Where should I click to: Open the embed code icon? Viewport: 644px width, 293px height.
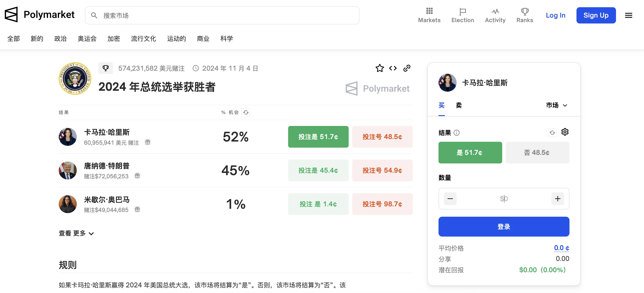(393, 68)
